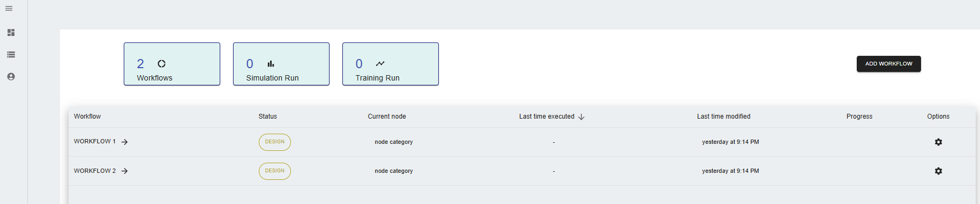
Task: Click the Workflow column header
Action: point(87,116)
